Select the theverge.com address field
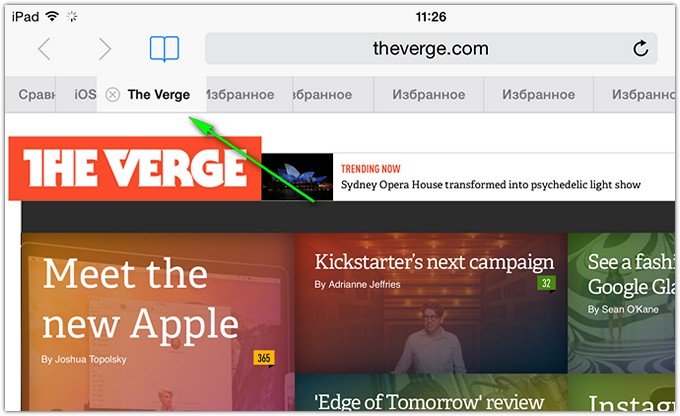680x416 pixels. (431, 49)
